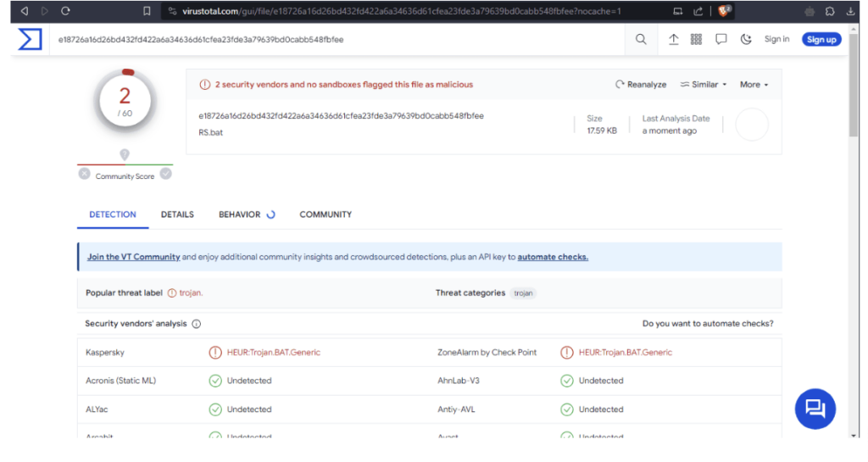Click the Kaspersky vendor name
Viewport: 868px width, 462px height.
click(x=104, y=353)
